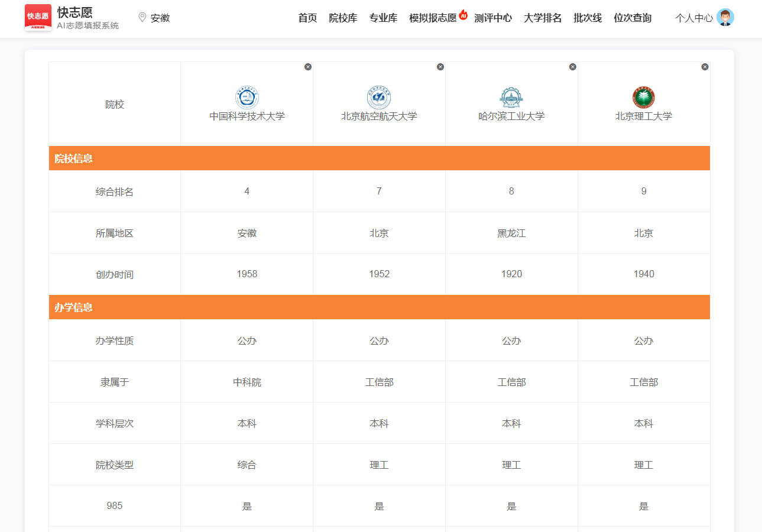
Task: Change the province selector showing 安徽
Action: 160,18
